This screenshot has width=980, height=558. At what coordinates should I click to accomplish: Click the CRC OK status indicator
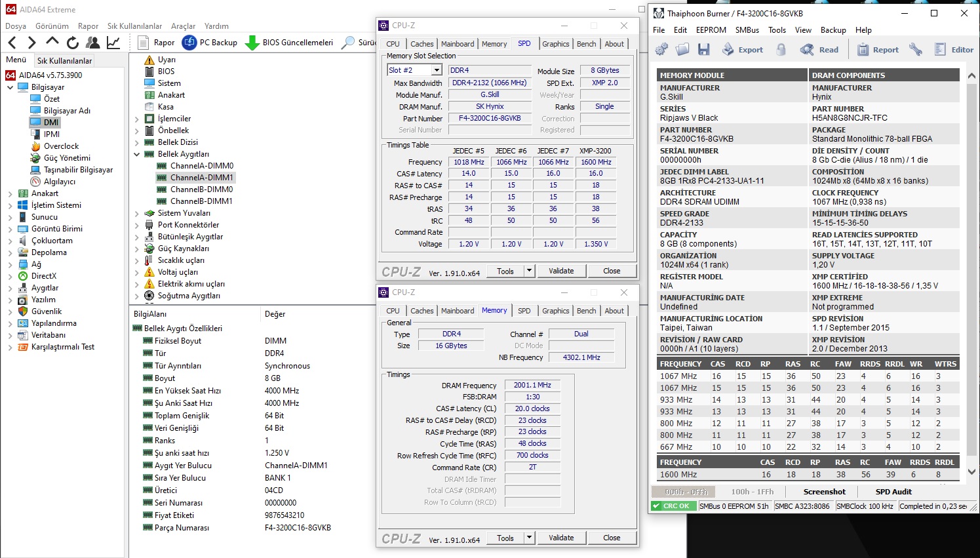click(x=673, y=506)
